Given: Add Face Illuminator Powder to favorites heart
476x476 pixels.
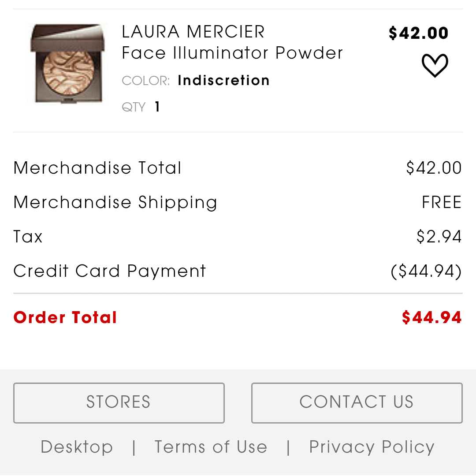Looking at the screenshot, I should (435, 65).
